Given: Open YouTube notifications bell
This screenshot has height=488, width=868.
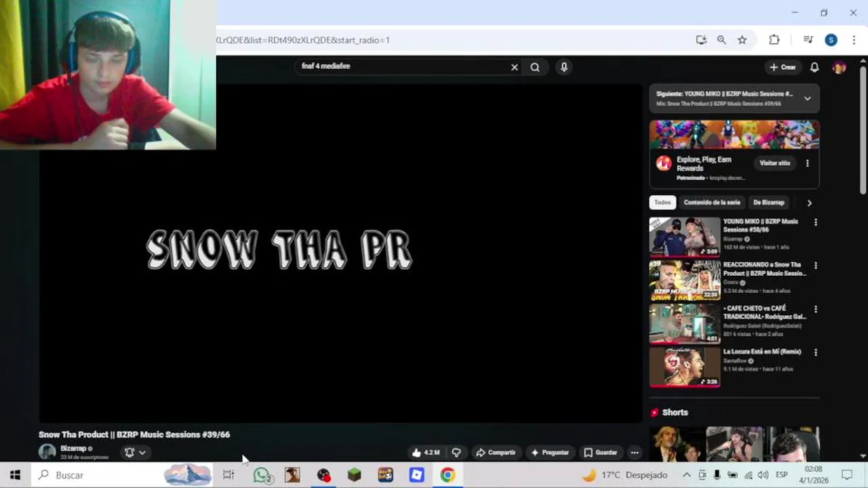Looking at the screenshot, I should (x=814, y=67).
